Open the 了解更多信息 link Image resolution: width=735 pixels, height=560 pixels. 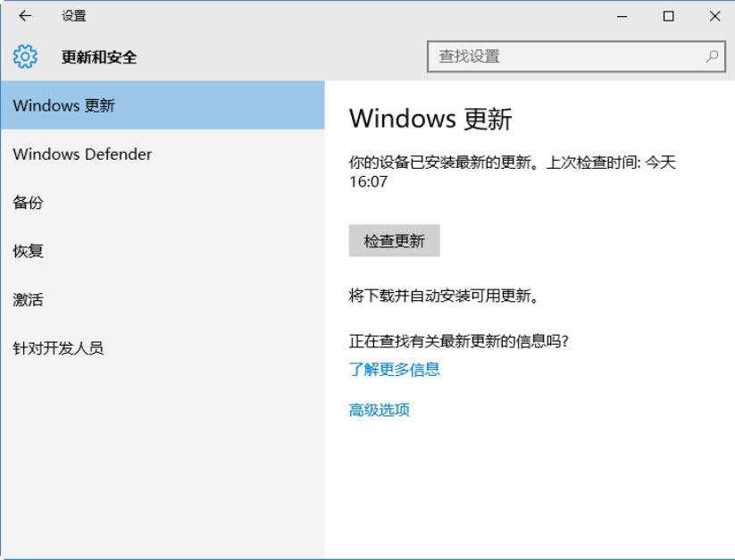coord(394,369)
